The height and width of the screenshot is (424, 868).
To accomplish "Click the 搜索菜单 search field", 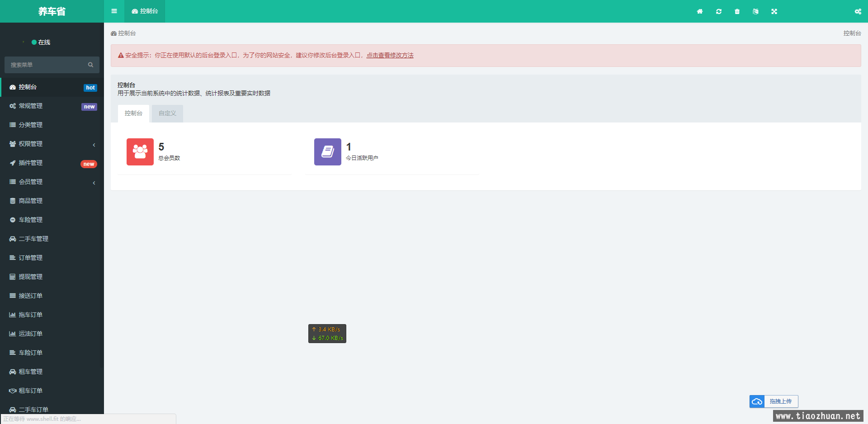I will point(47,65).
